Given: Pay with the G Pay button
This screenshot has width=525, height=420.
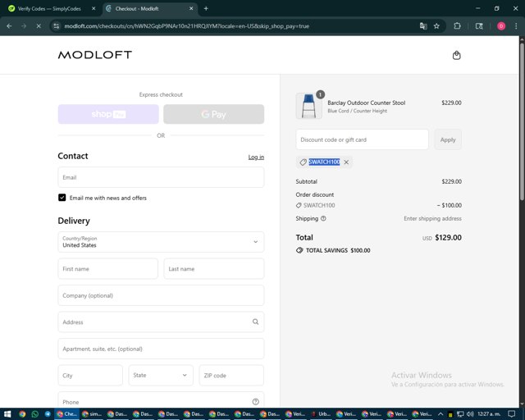Looking at the screenshot, I should click(213, 114).
